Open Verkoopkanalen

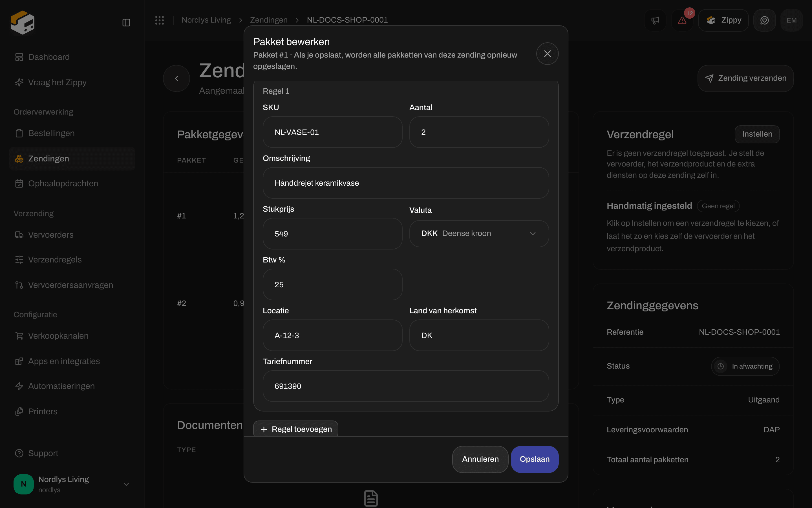pyautogui.click(x=72, y=336)
